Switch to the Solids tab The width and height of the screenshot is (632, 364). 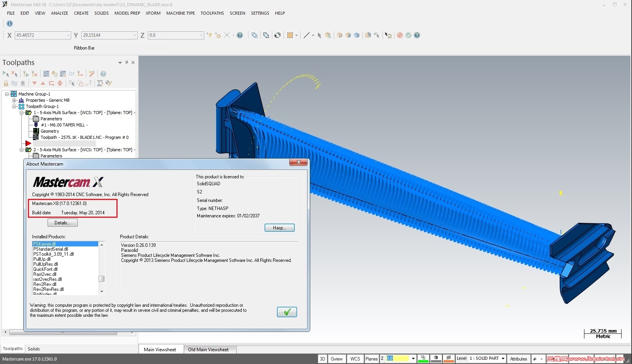[34, 349]
